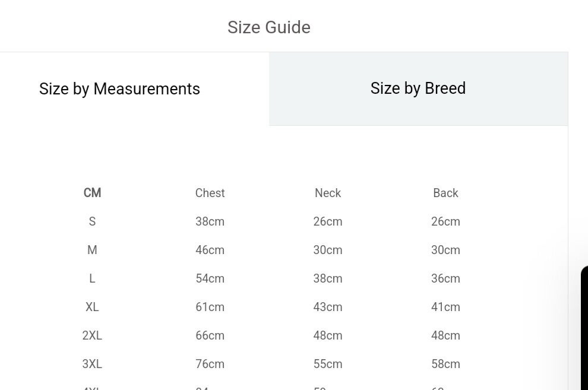Select the S size row label
Image resolution: width=588 pixels, height=390 pixels.
pyautogui.click(x=92, y=221)
